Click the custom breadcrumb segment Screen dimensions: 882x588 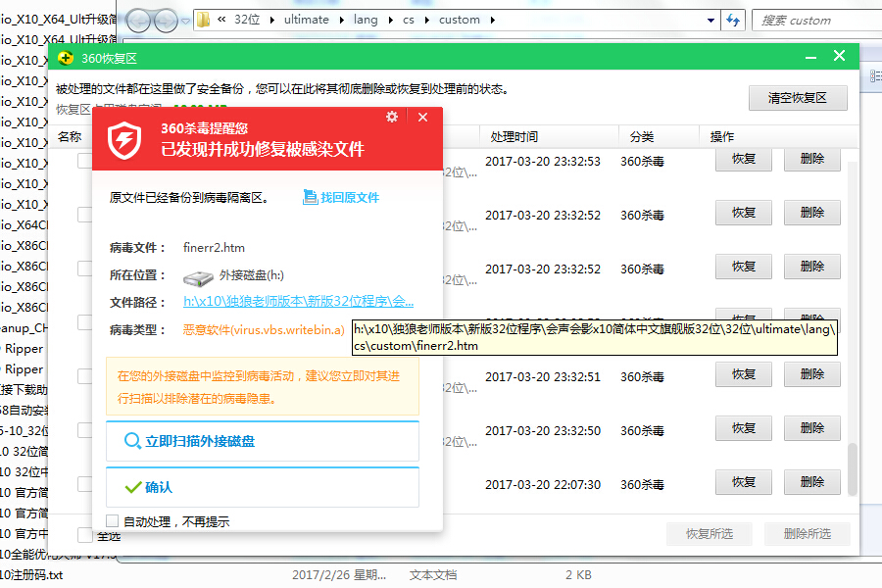pos(460,20)
